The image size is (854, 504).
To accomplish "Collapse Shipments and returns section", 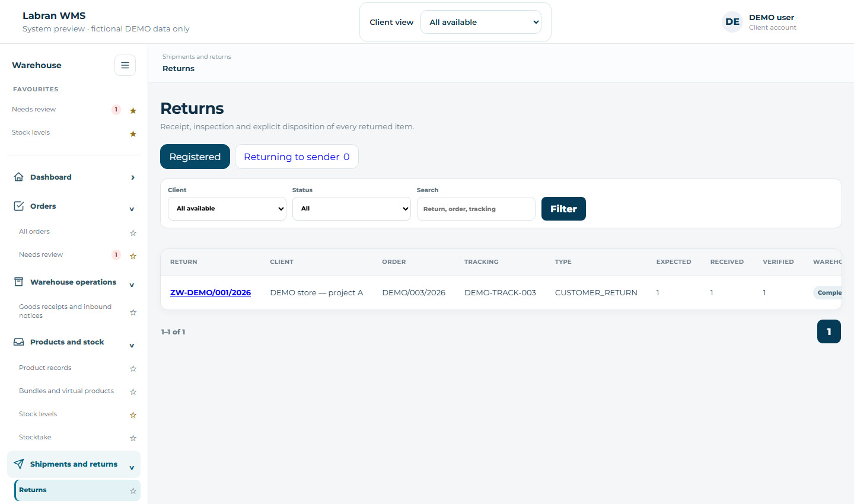I will click(x=132, y=467).
